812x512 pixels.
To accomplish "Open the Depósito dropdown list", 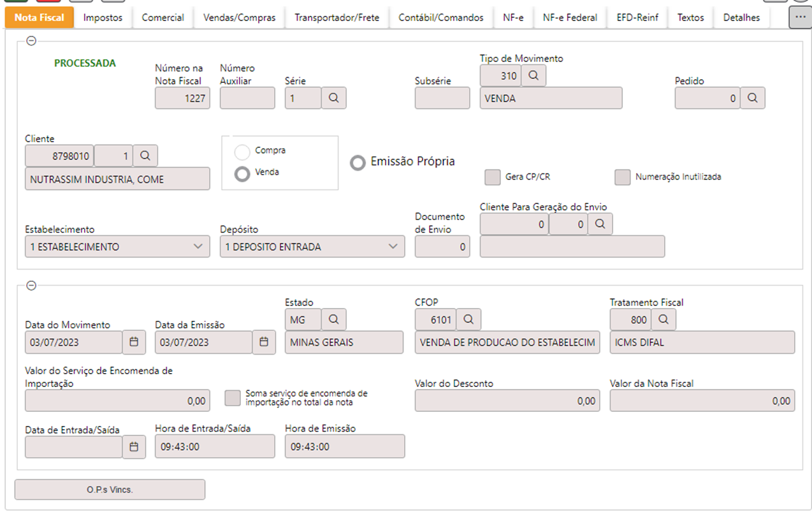I will (393, 247).
